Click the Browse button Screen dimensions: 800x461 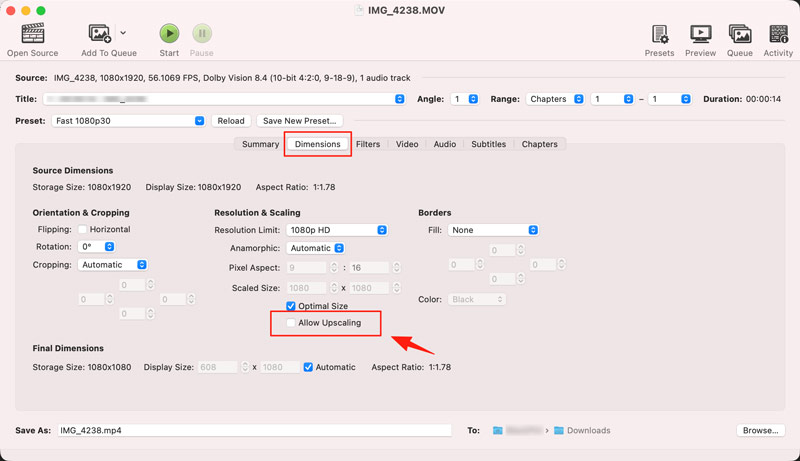click(759, 430)
